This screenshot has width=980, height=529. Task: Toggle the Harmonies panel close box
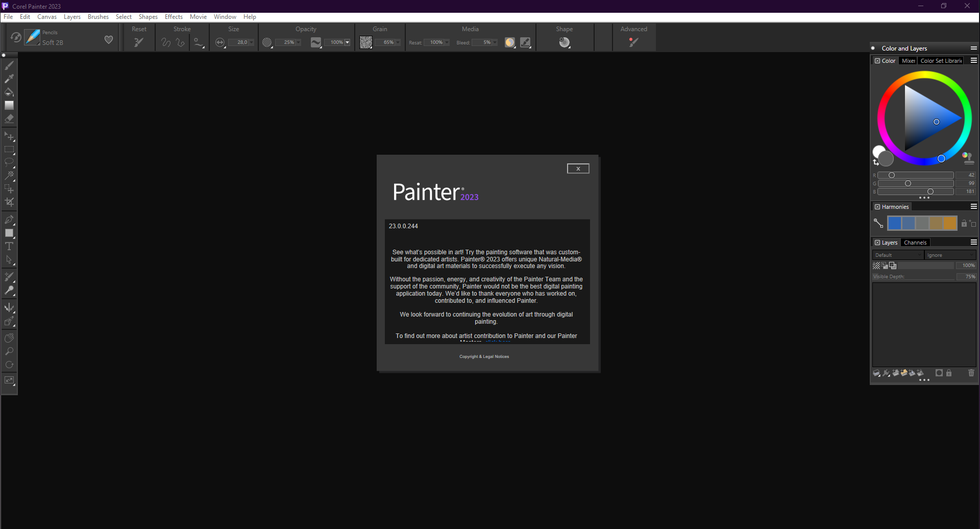coord(877,207)
